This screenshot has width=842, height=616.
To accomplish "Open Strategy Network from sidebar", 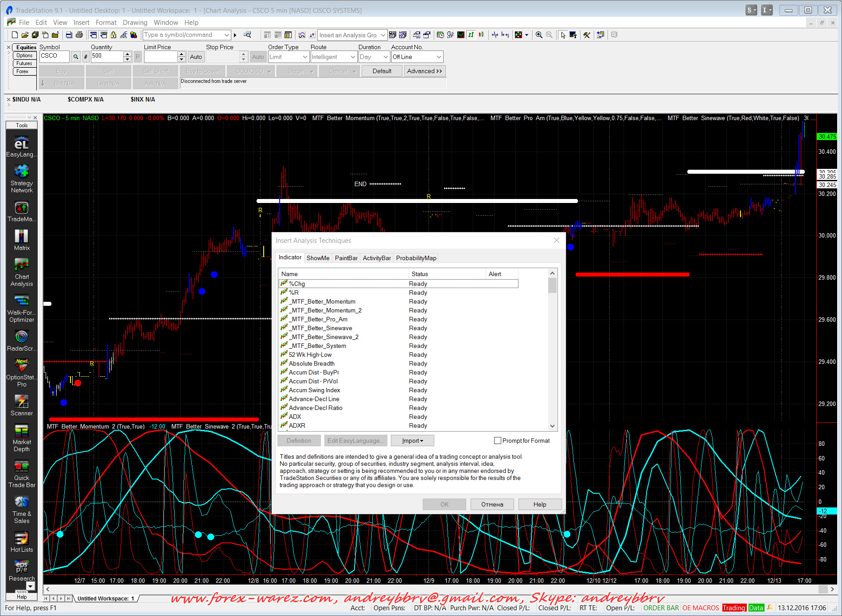I will [x=21, y=172].
